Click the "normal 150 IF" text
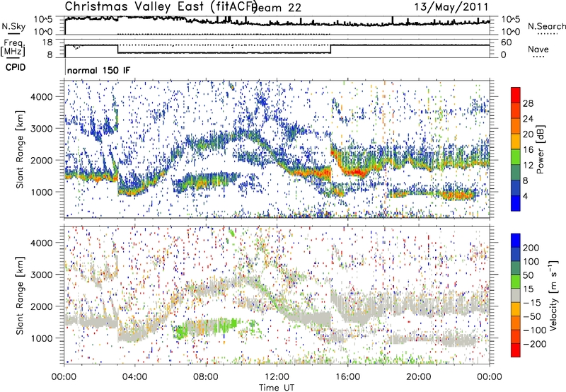Viewport: 566px width, 392px height. click(98, 70)
